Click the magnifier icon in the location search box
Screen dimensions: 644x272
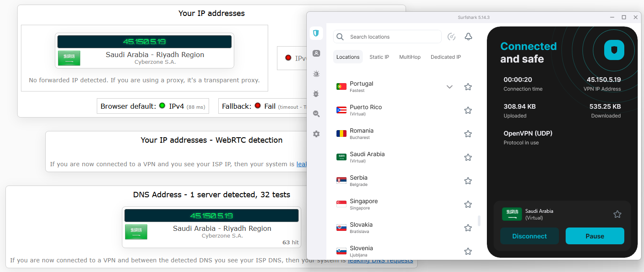point(340,37)
